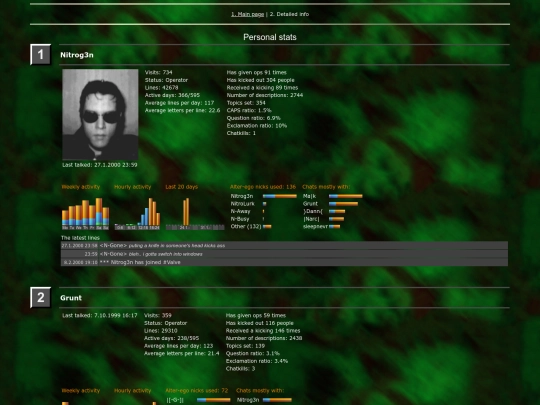The width and height of the screenshot is (540, 405).
Task: Click 'Average letters per line: 22.6'
Action: pos(182,110)
